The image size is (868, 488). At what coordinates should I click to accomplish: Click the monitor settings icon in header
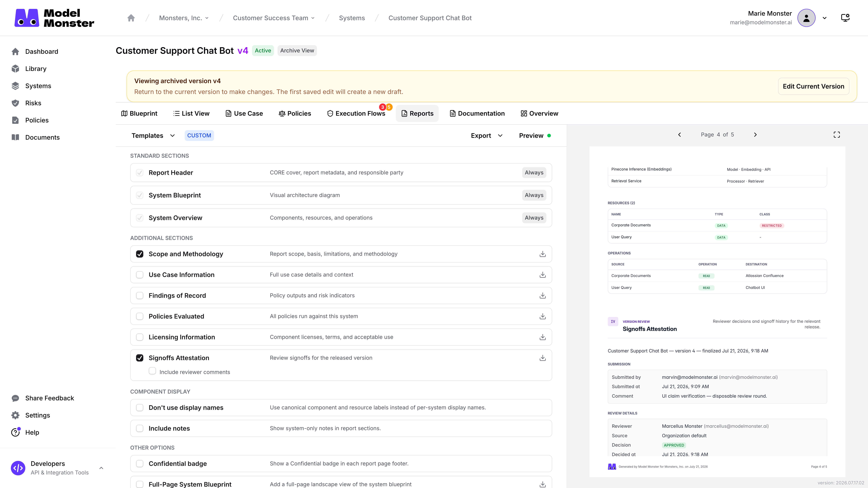click(845, 18)
